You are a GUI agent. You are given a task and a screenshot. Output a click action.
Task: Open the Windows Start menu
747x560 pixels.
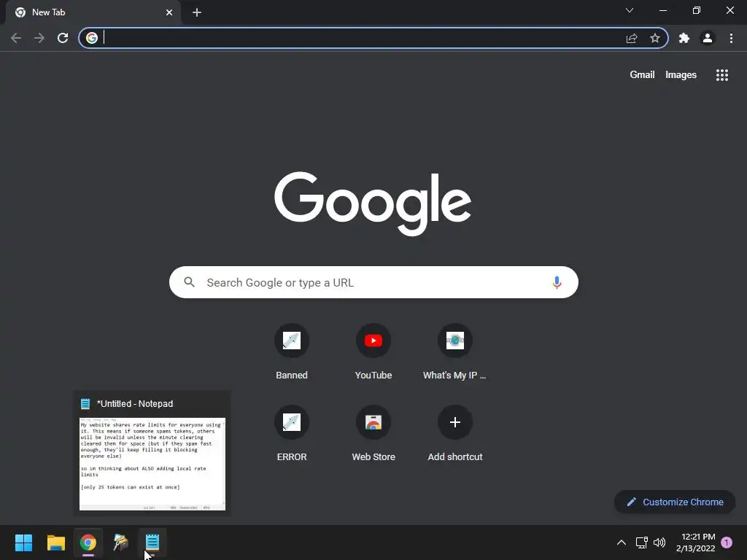[23, 542]
